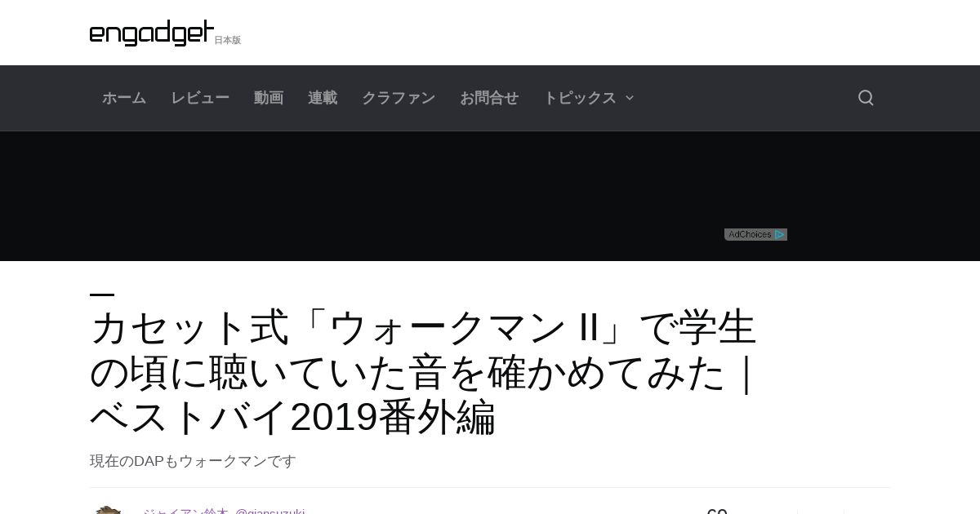Expand the トピックス dropdown chevron
Screen dimensions: 980x514
point(630,98)
